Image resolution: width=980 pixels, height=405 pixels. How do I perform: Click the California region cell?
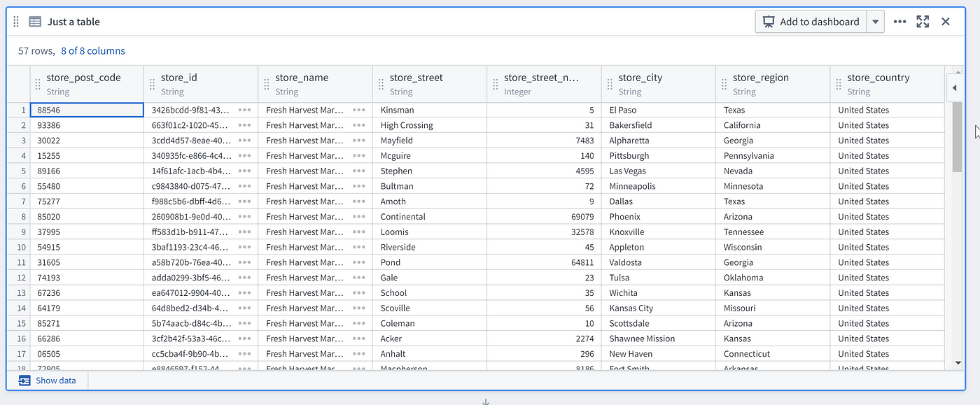[773, 125]
